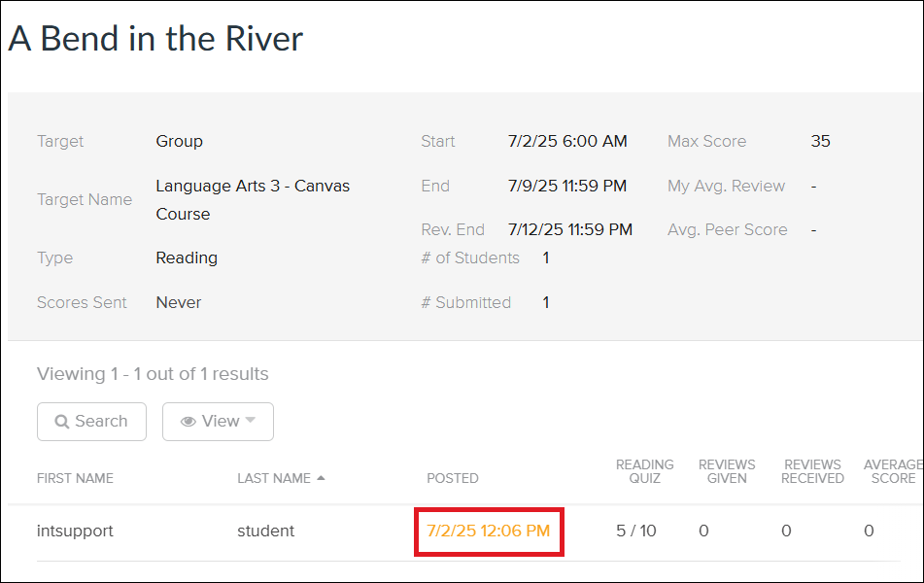This screenshot has height=583, width=924.
Task: Click the AVERAGE SCORE column header
Action: (892, 471)
